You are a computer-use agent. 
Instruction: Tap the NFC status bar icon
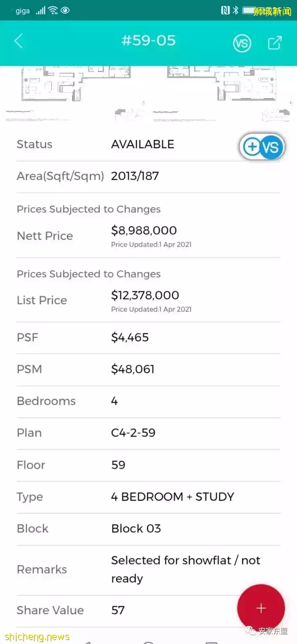[225, 10]
